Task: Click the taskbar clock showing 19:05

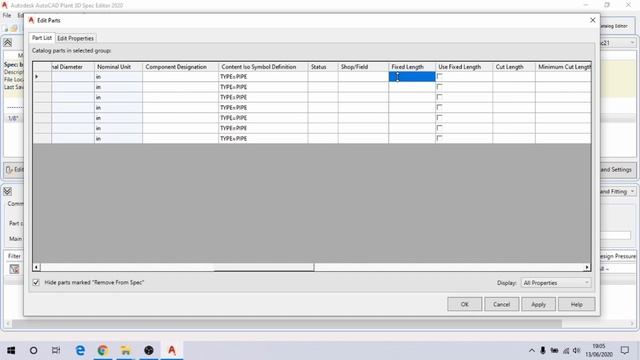Action: tap(599, 350)
